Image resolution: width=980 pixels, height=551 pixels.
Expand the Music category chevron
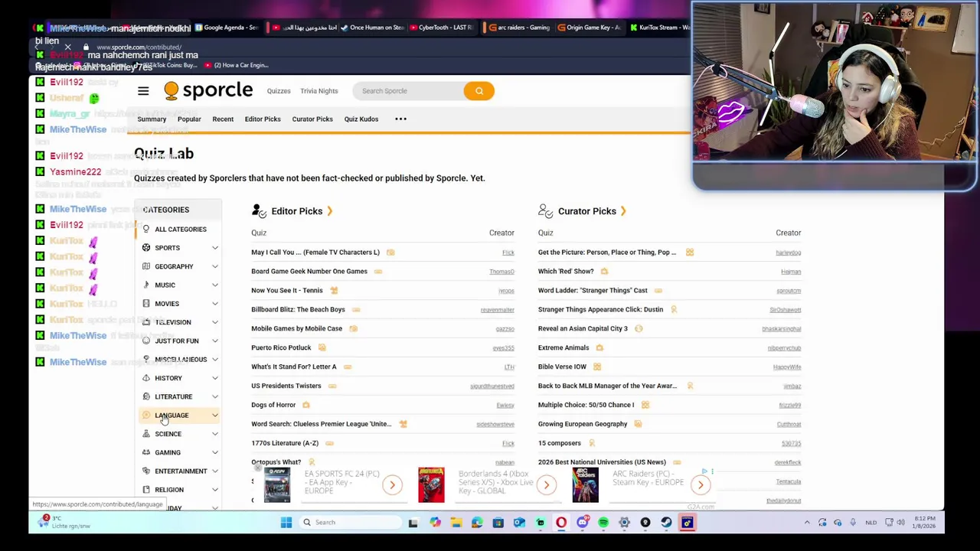[x=214, y=285]
